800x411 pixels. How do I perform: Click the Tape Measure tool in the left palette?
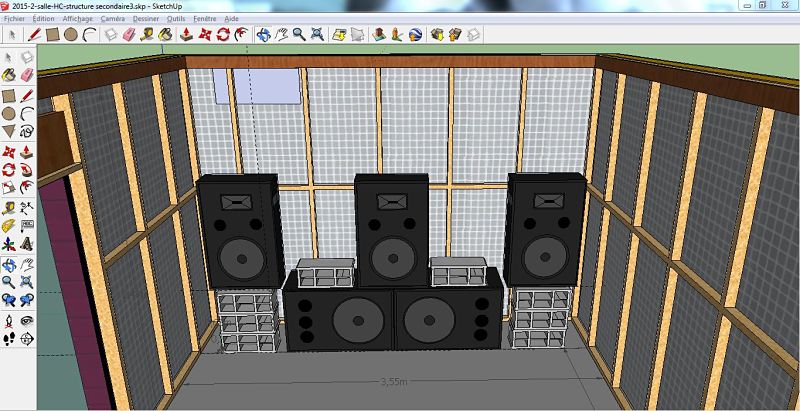point(9,208)
